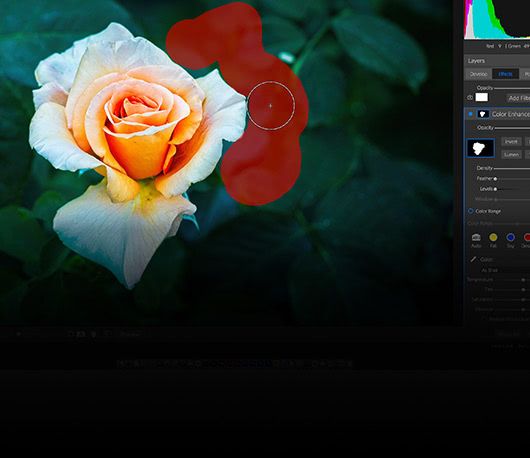The width and height of the screenshot is (530, 458).
Task: Open the large mask preview thumbnail
Action: click(x=480, y=148)
